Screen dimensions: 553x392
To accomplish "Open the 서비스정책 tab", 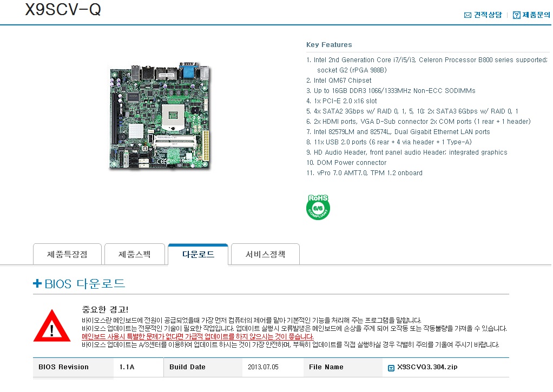I will coord(265,254).
